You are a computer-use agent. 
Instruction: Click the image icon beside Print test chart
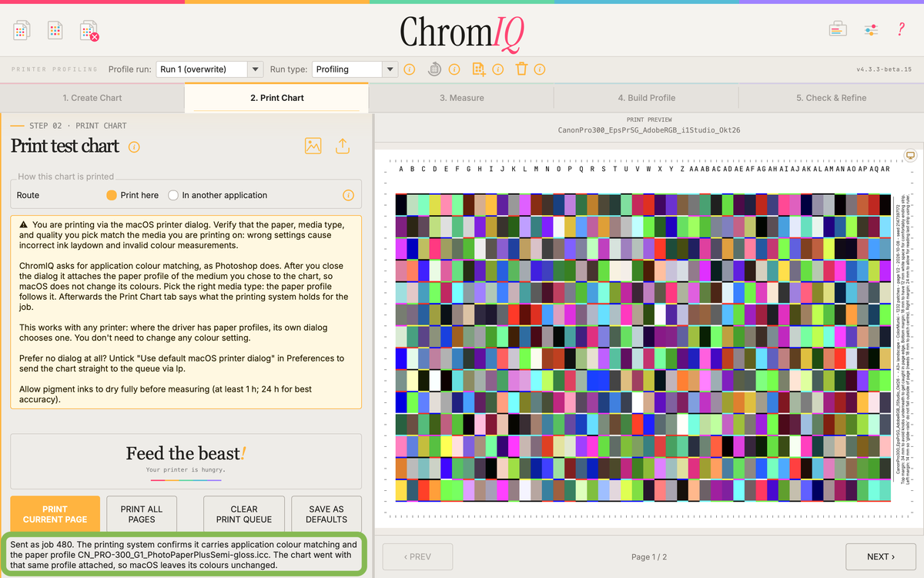point(313,146)
